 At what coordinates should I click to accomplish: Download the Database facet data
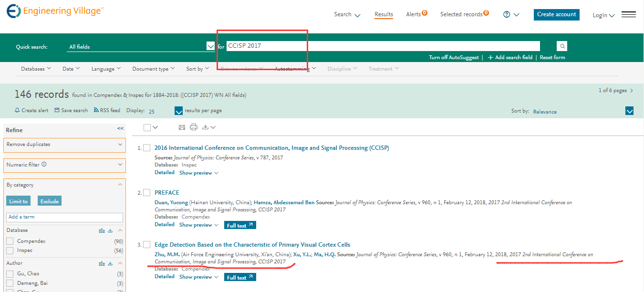111,230
